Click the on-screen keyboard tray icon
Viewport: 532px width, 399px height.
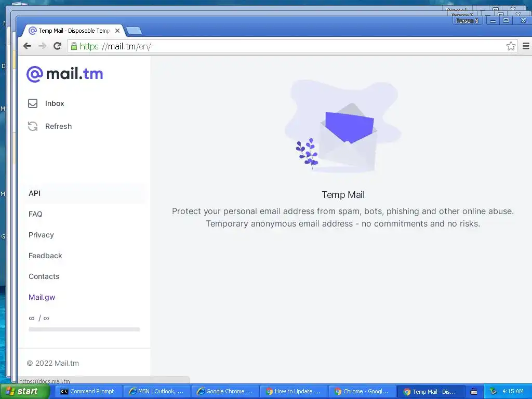point(474,392)
